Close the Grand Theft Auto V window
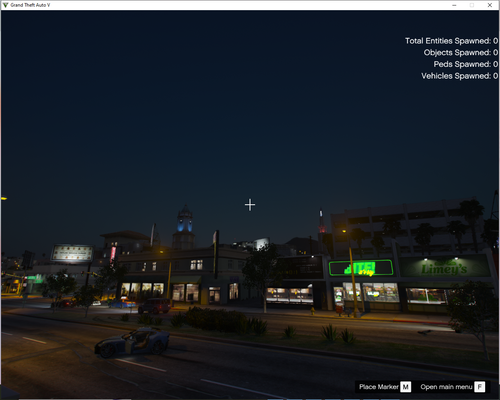This screenshot has width=500, height=400. pos(490,5)
